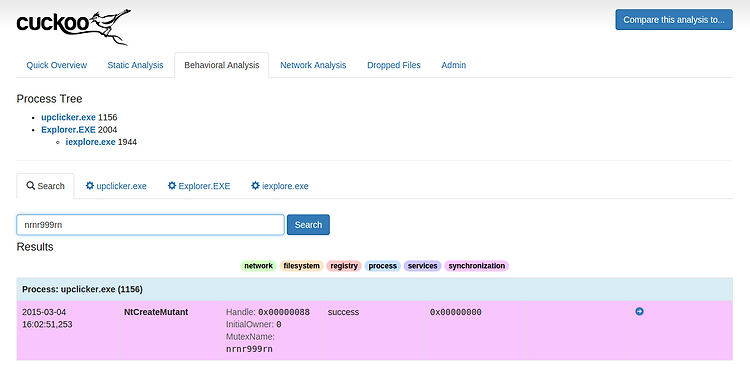Open the Dropped Files tab
The height and width of the screenshot is (374, 750).
tap(394, 65)
